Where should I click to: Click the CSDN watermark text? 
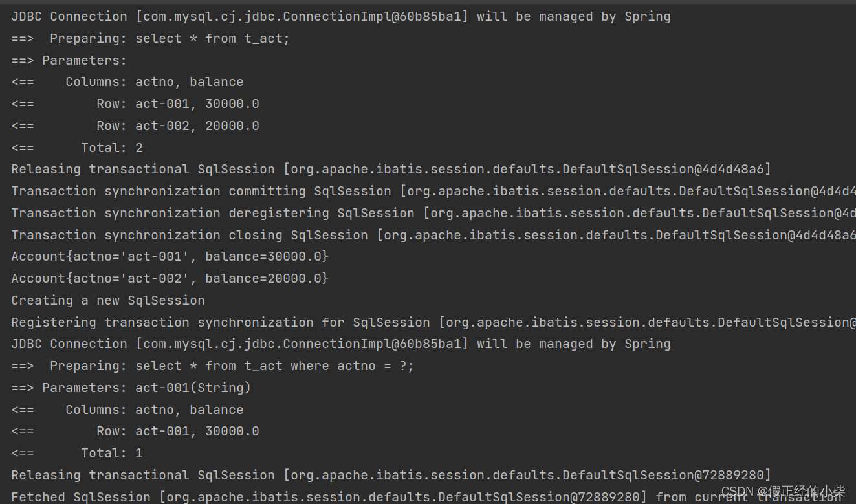(783, 491)
